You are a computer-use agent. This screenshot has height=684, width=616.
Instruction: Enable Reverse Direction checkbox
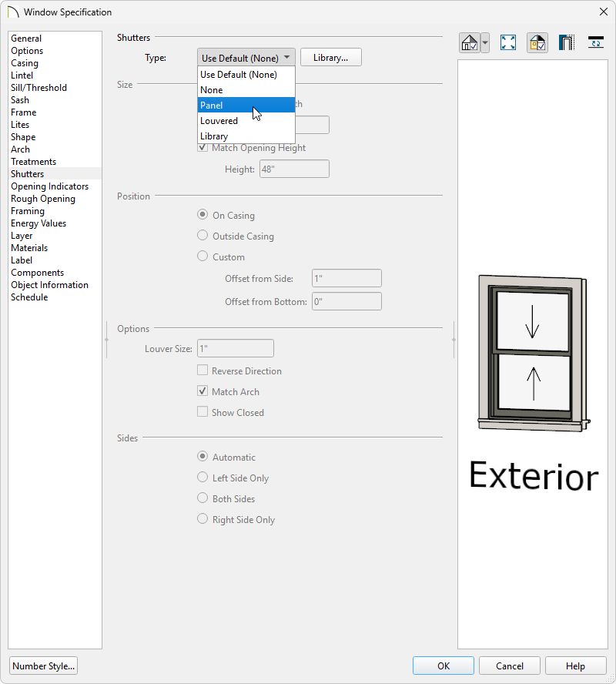(203, 370)
